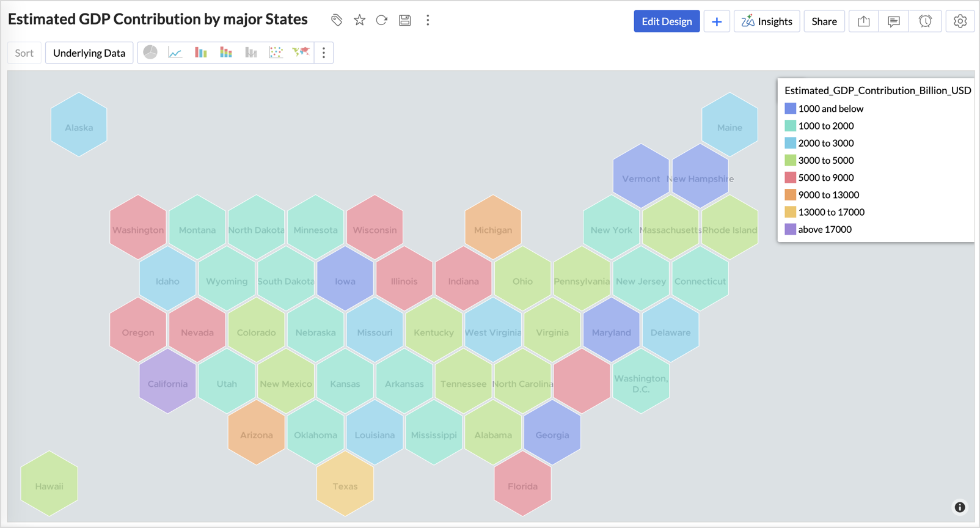Select the Iowa hexagon
This screenshot has width=980, height=528.
[x=345, y=279]
